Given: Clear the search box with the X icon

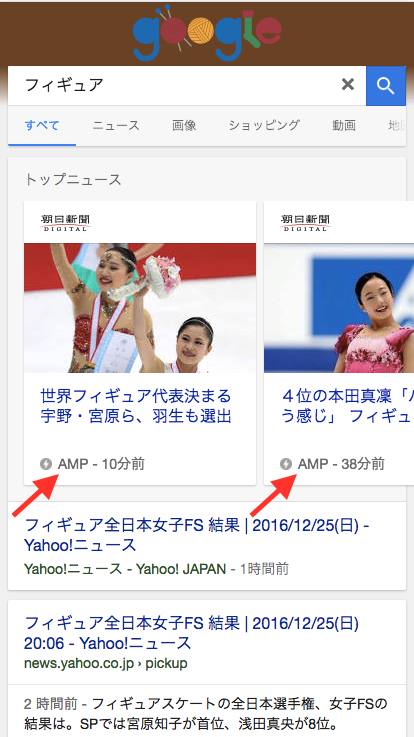Looking at the screenshot, I should pyautogui.click(x=348, y=85).
